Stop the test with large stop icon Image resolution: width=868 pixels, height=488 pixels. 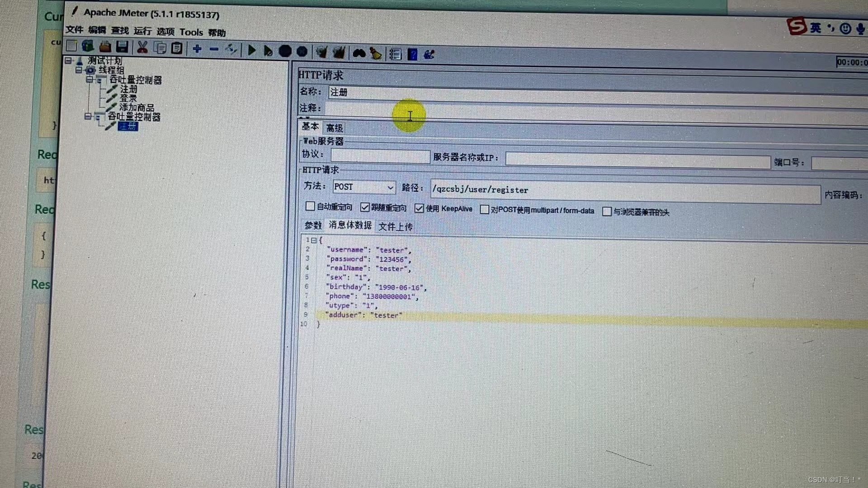(x=285, y=51)
